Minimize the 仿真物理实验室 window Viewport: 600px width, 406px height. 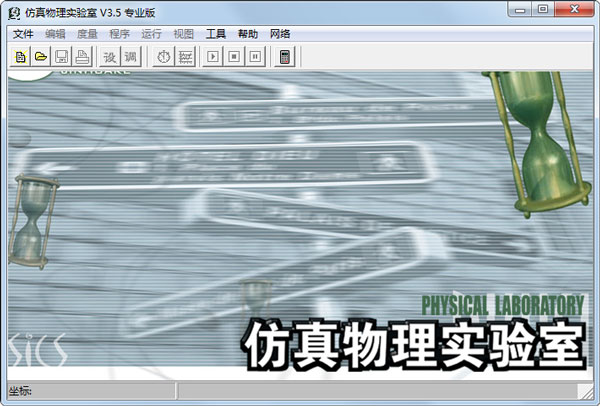[x=520, y=9]
